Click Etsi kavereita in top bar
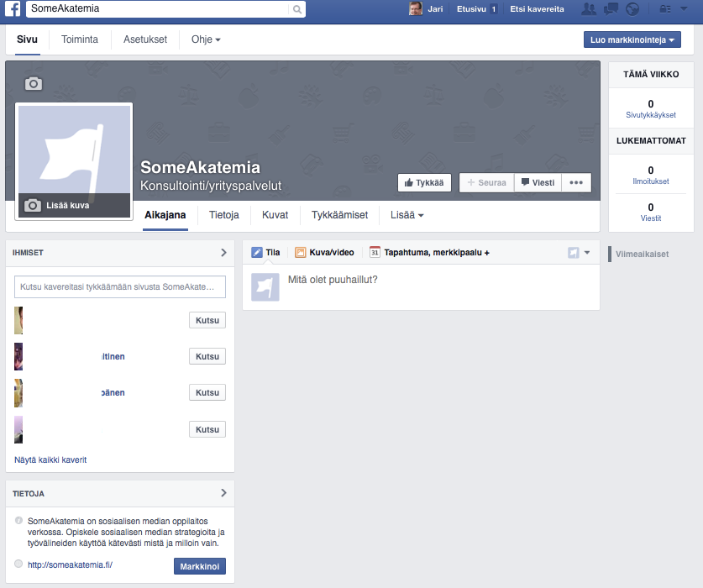Image resolution: width=703 pixels, height=588 pixels. pyautogui.click(x=537, y=9)
